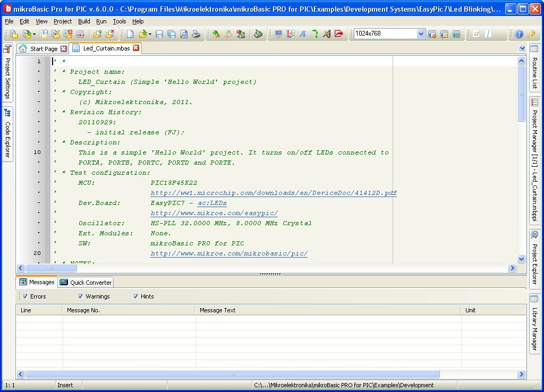This screenshot has height=392, width=544.
Task: Create a new file with blank page icon
Action: [x=131, y=33]
